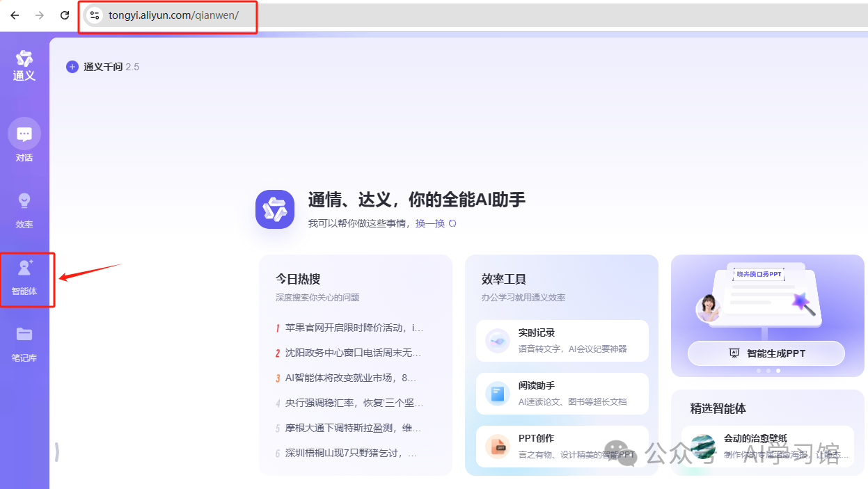868x489 pixels.
Task: Refresh suggestions via the 换一换 refresh icon
Action: click(452, 223)
